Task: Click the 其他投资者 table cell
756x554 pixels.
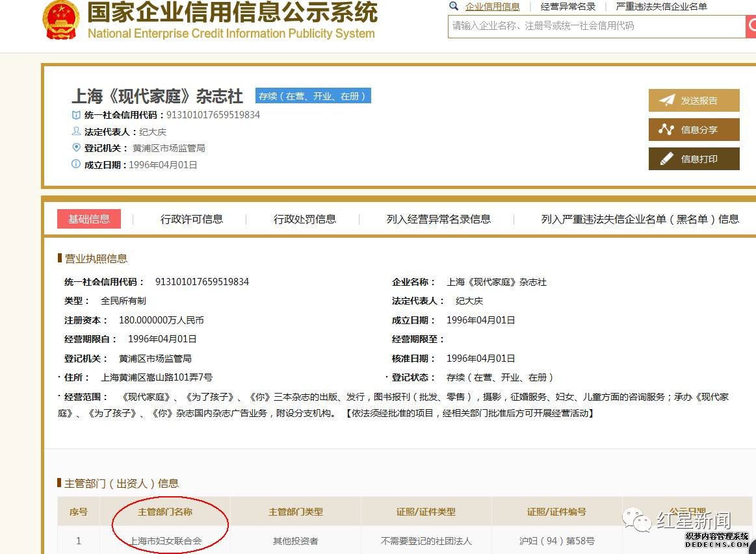Action: point(296,541)
